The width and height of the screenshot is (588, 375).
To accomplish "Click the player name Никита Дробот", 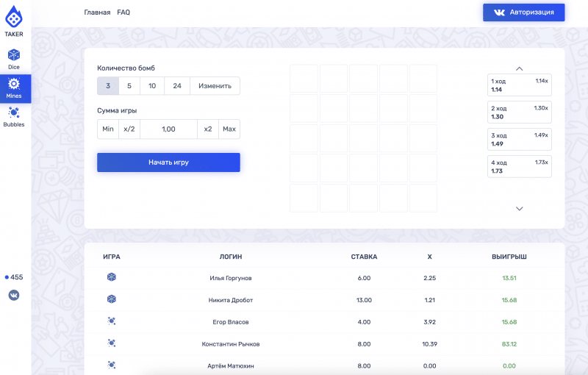I will click(x=231, y=300).
